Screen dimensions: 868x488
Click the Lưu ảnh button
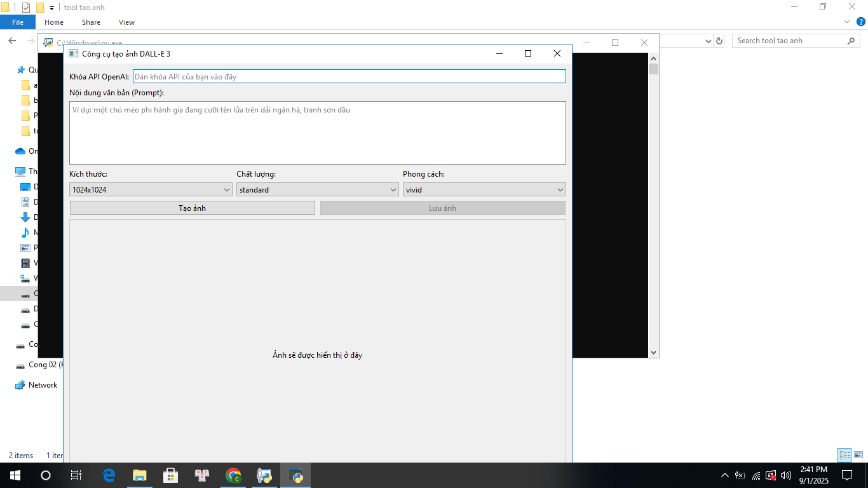442,208
